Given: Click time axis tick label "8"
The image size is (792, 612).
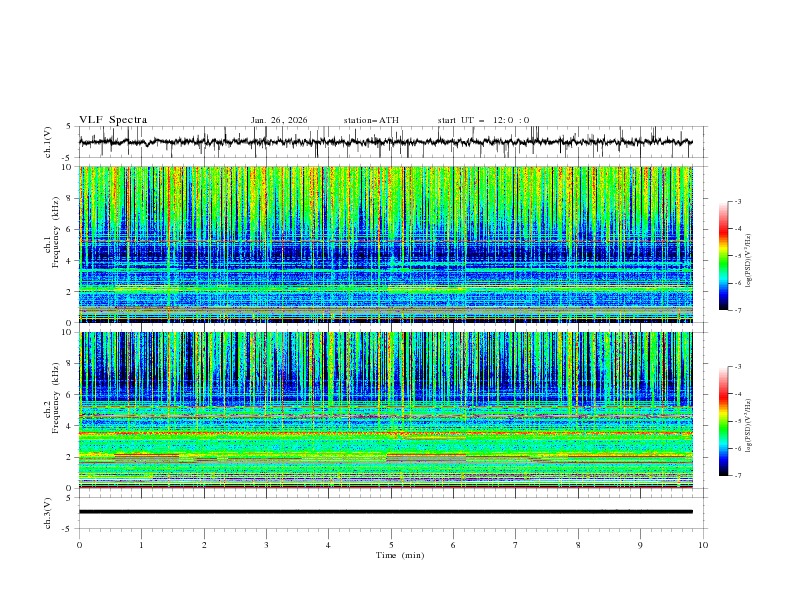Looking at the screenshot, I should [578, 545].
